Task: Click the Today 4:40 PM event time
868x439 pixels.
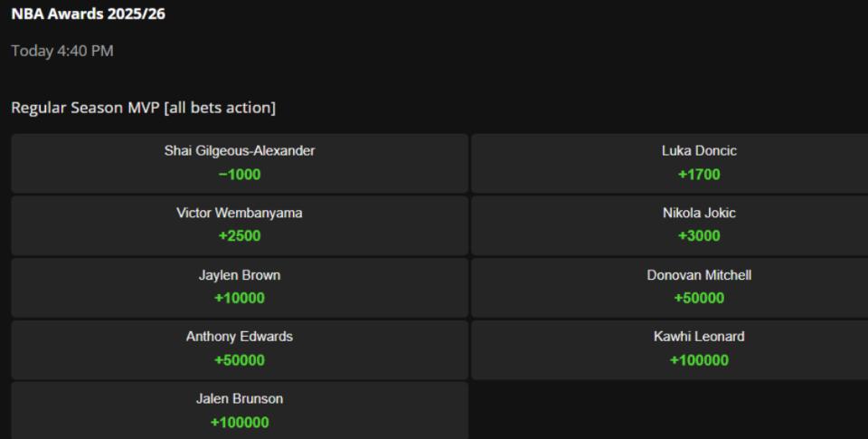Action: click(61, 51)
